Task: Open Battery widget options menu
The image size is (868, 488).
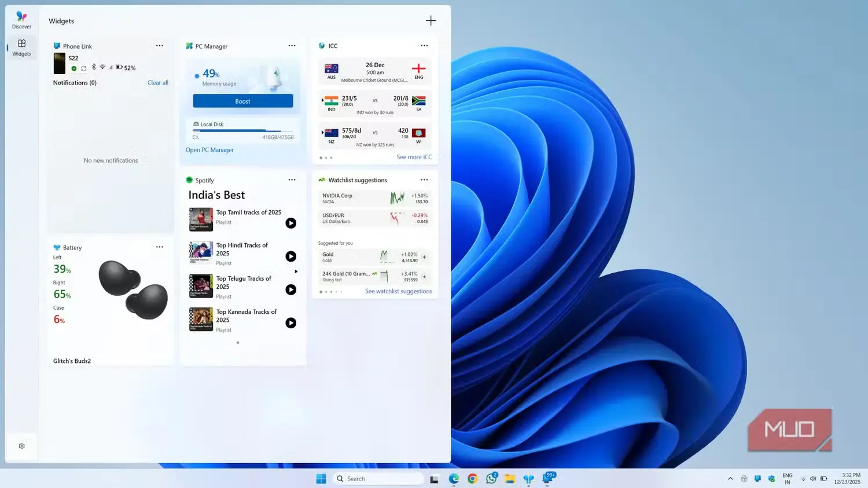Action: pos(159,247)
